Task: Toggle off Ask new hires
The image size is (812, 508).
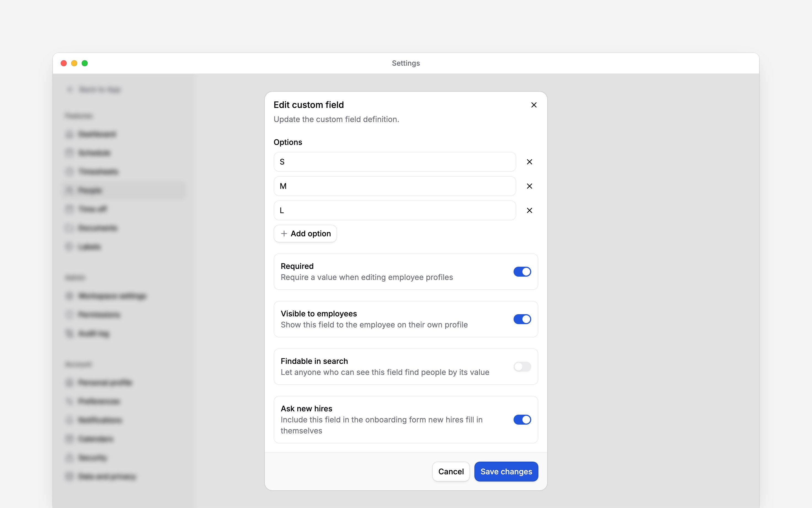Action: point(522,420)
